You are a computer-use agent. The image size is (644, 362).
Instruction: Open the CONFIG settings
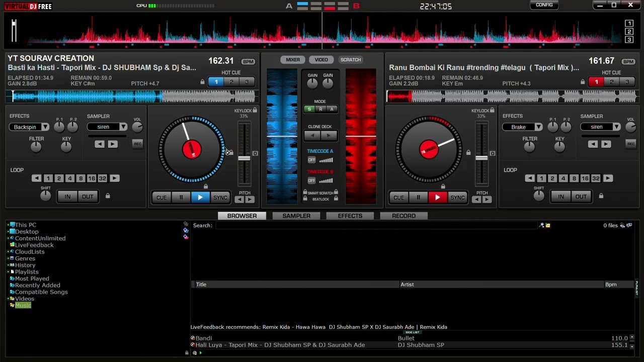pyautogui.click(x=544, y=5)
